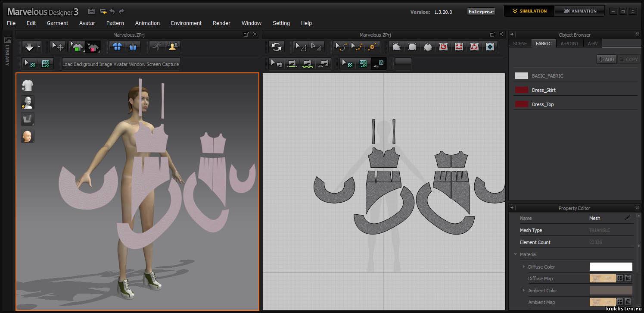The image size is (644, 313).
Task: Toggle garment display icon in 3D view
Action: (28, 85)
